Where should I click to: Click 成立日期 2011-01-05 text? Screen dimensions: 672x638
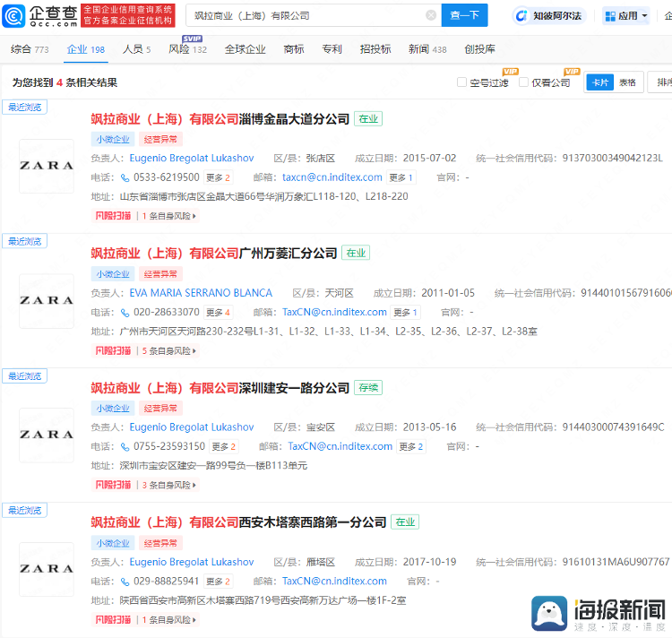[x=424, y=293]
